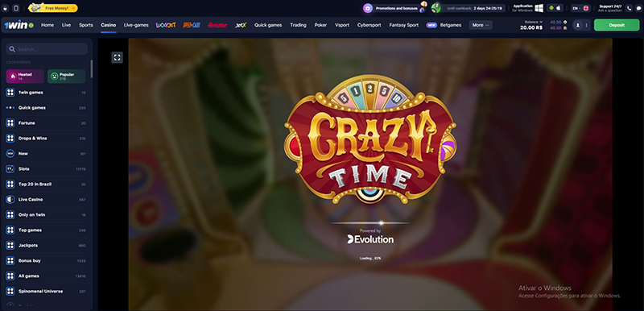Click the games Search field

point(47,49)
